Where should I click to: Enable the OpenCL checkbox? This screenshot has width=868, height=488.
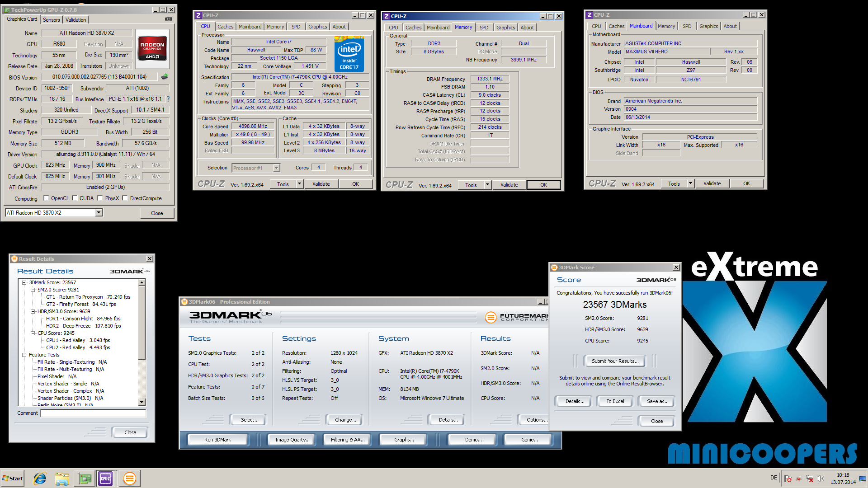tap(46, 198)
